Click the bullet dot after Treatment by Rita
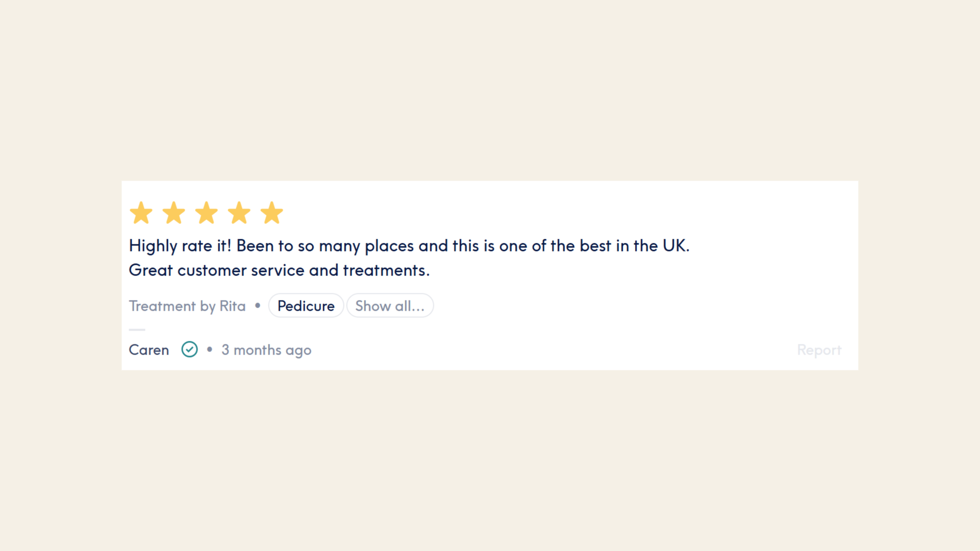Screen dimensions: 980x551 click(258, 306)
